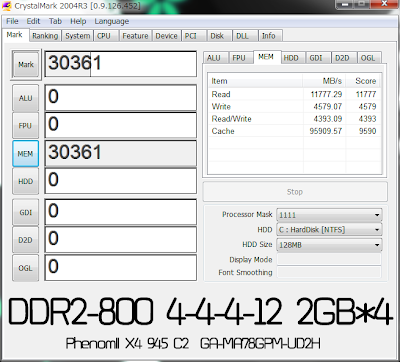This screenshot has width=400, height=362.
Task: Open the System tab
Action: [x=77, y=36]
